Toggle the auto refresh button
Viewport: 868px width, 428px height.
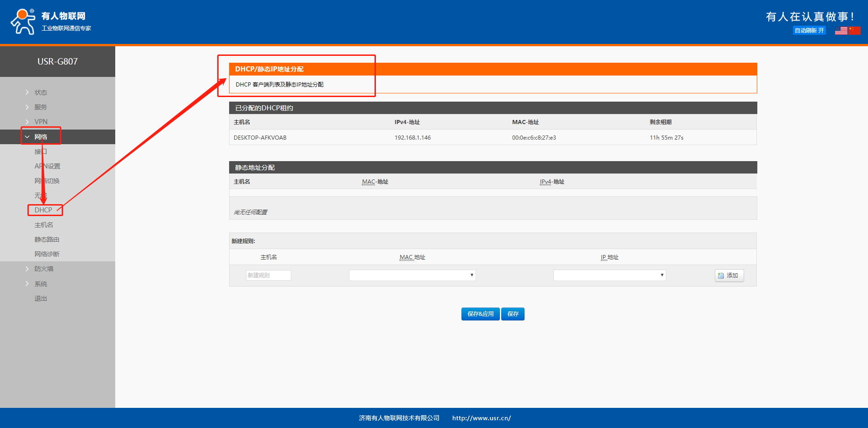click(809, 31)
